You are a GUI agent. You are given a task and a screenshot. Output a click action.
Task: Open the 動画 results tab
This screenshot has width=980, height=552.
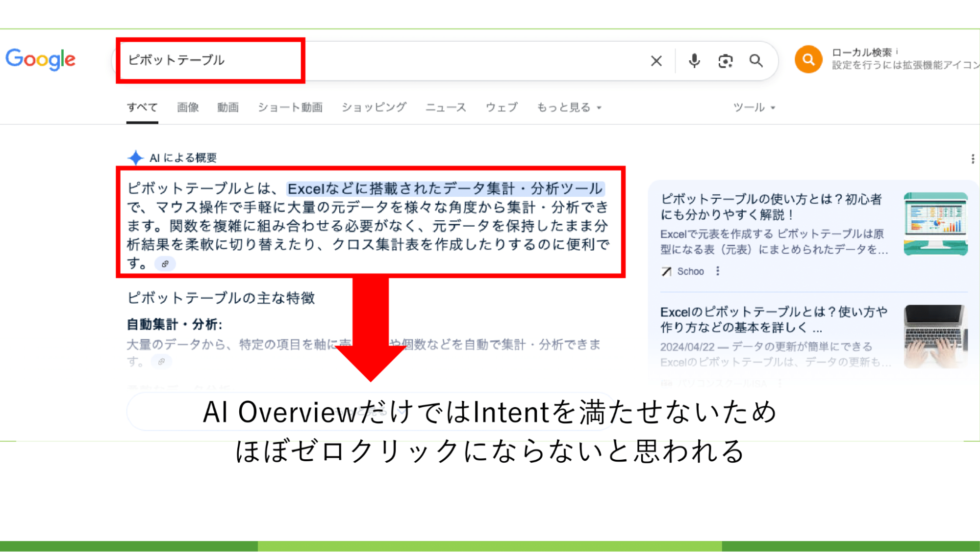[228, 107]
